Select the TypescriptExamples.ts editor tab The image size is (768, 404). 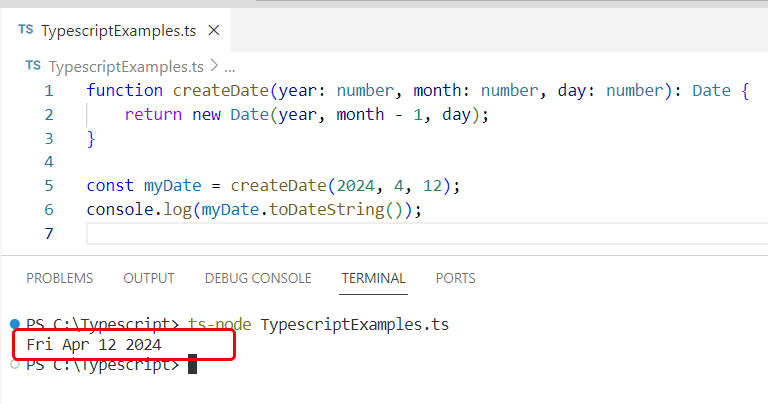pyautogui.click(x=116, y=30)
